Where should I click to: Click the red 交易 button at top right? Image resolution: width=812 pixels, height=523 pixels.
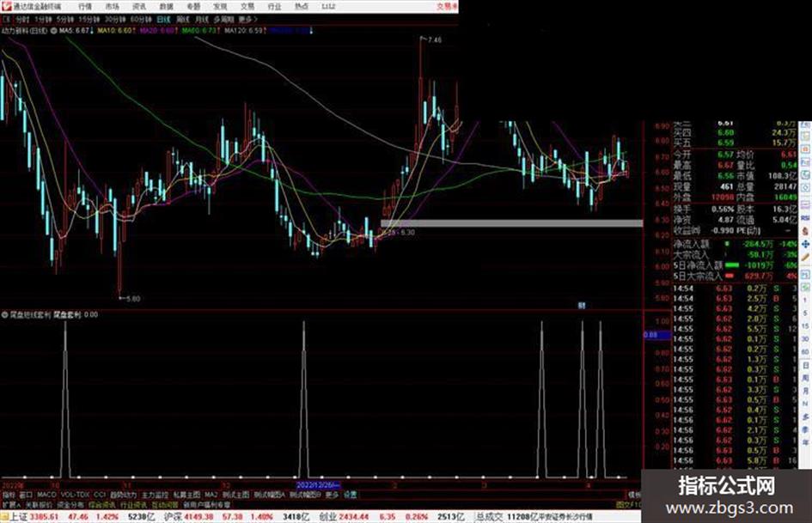[447, 7]
